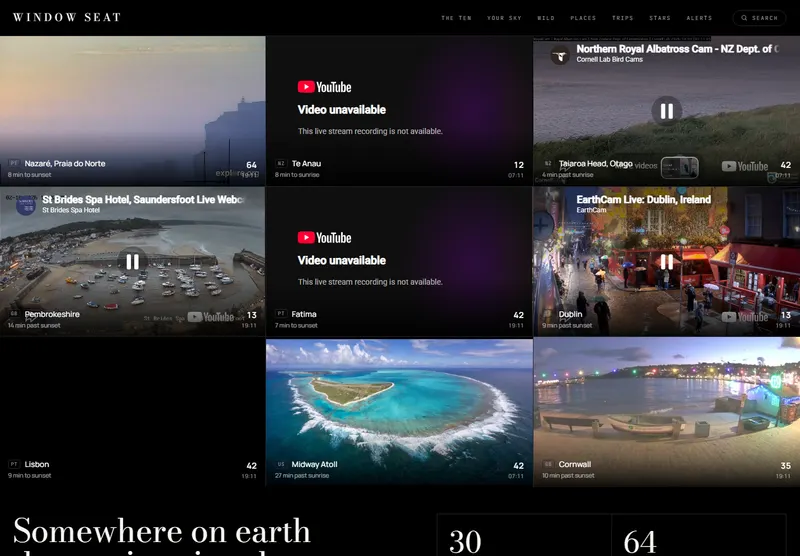800x556 pixels.
Task: Open the Cornwall harbour webcam tile
Action: click(x=666, y=412)
